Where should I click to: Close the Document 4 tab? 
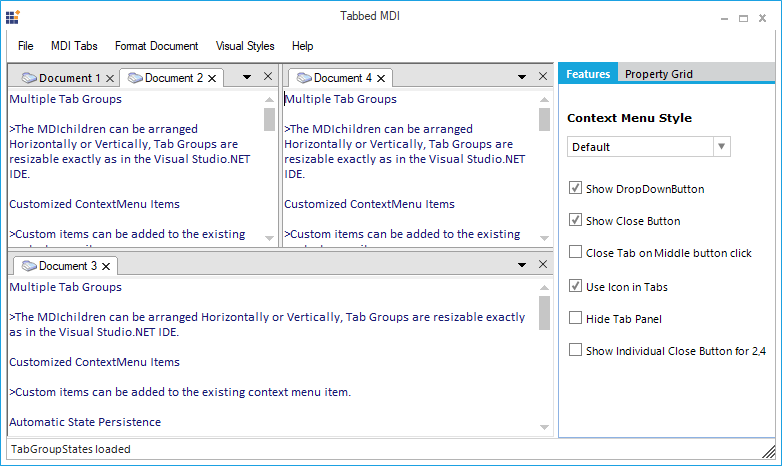[381, 78]
